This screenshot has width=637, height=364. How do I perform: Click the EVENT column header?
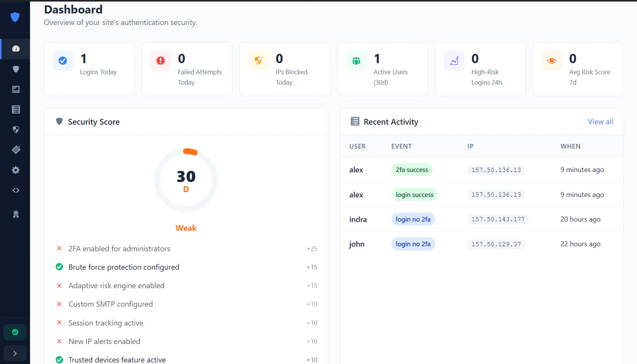(401, 146)
